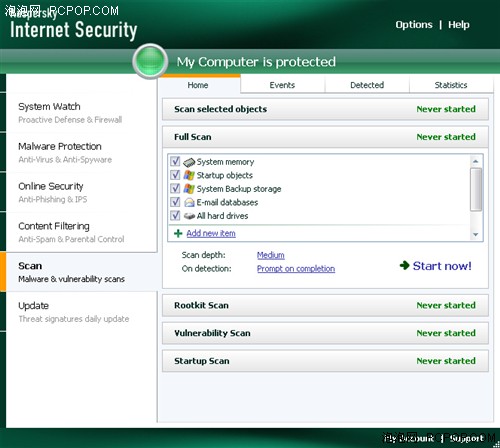Expand the Scan selected objects section
500x448 pixels.
[325, 109]
